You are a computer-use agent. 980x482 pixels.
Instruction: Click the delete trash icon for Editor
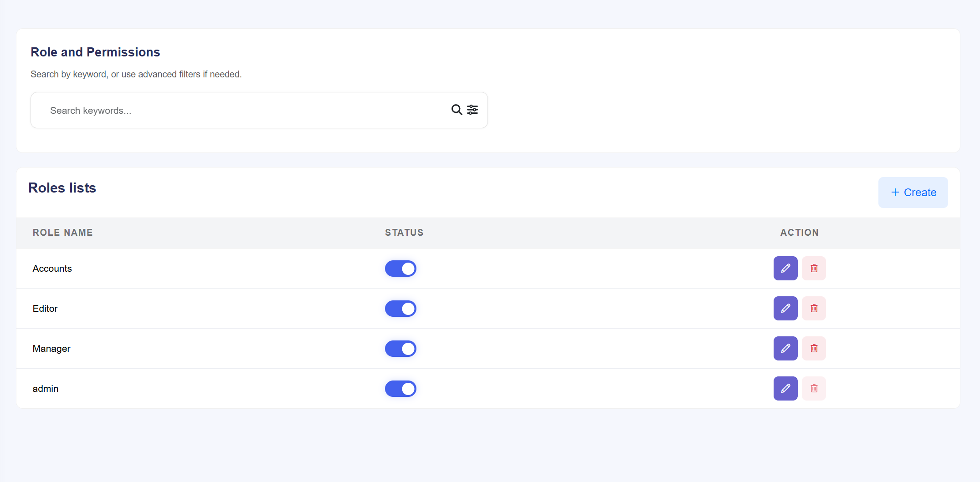pos(814,308)
